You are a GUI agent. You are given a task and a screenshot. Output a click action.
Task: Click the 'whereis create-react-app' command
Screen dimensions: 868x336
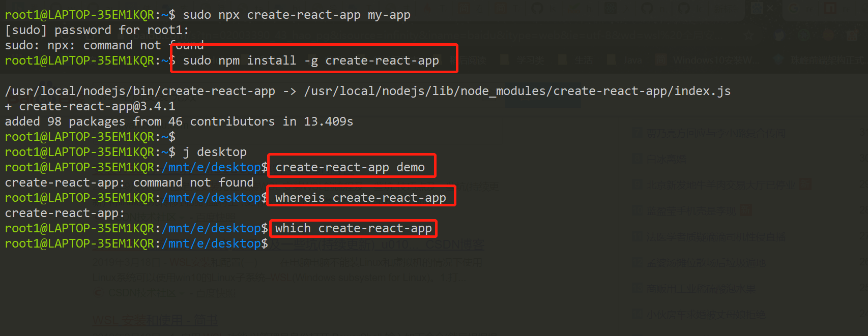(x=361, y=198)
